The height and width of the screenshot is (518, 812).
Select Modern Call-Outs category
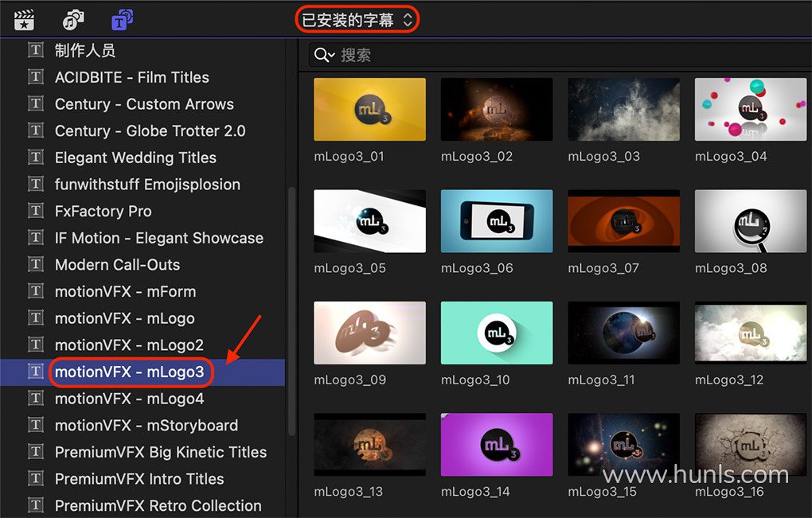point(142,265)
